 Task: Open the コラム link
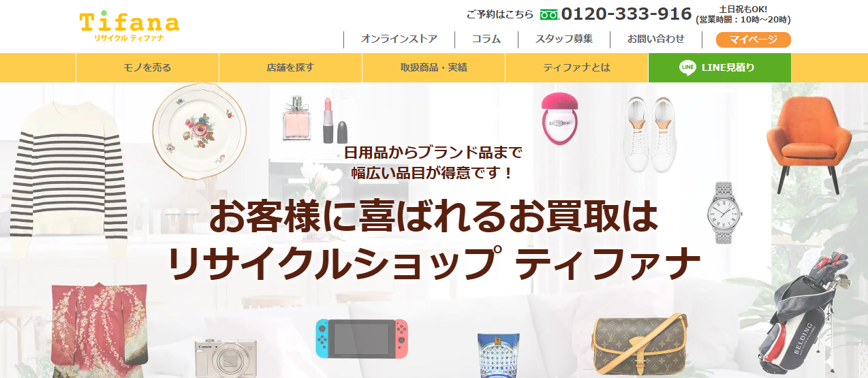pos(486,40)
